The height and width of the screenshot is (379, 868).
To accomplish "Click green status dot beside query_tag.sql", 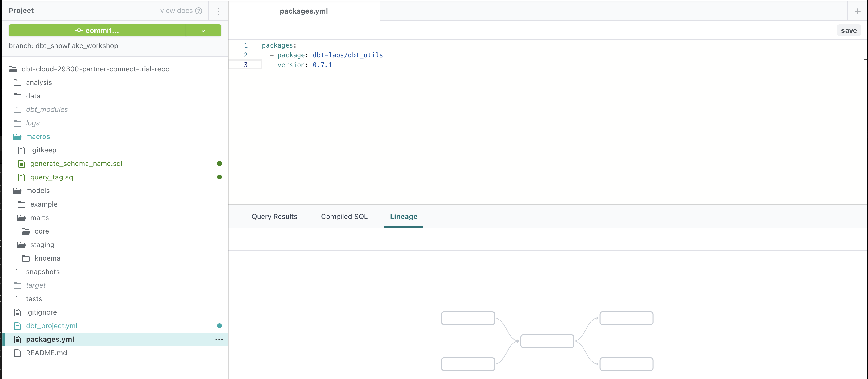I will coord(219,177).
